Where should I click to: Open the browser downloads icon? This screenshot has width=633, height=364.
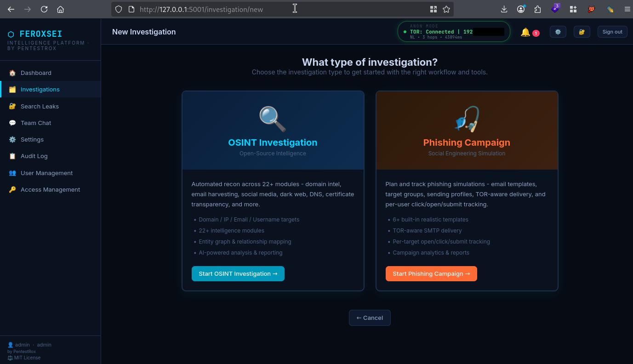click(x=504, y=9)
